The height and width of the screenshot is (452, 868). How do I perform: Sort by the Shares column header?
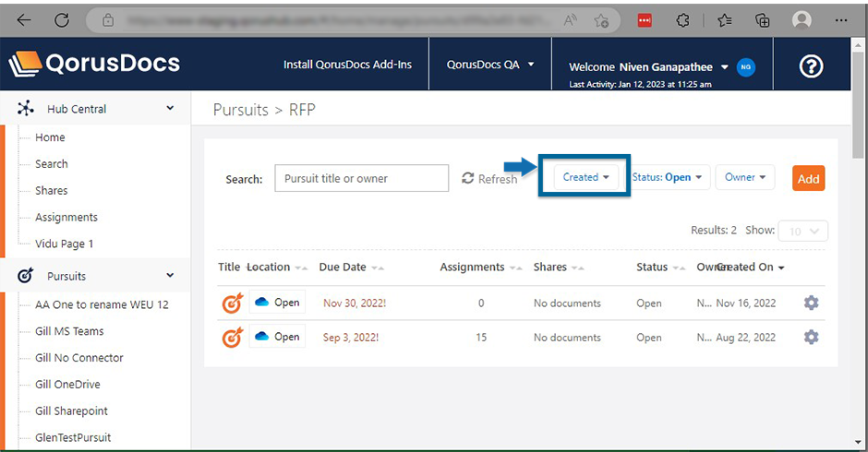pos(558,268)
